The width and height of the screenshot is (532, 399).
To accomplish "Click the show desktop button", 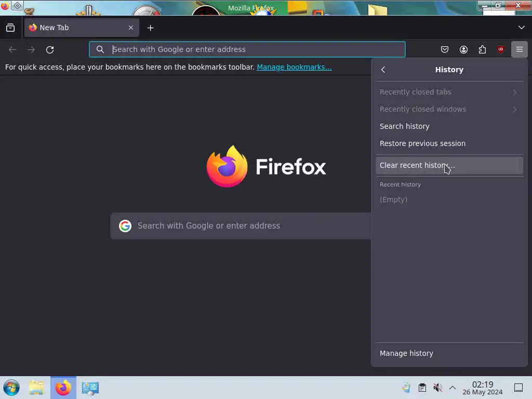I will click(518, 388).
